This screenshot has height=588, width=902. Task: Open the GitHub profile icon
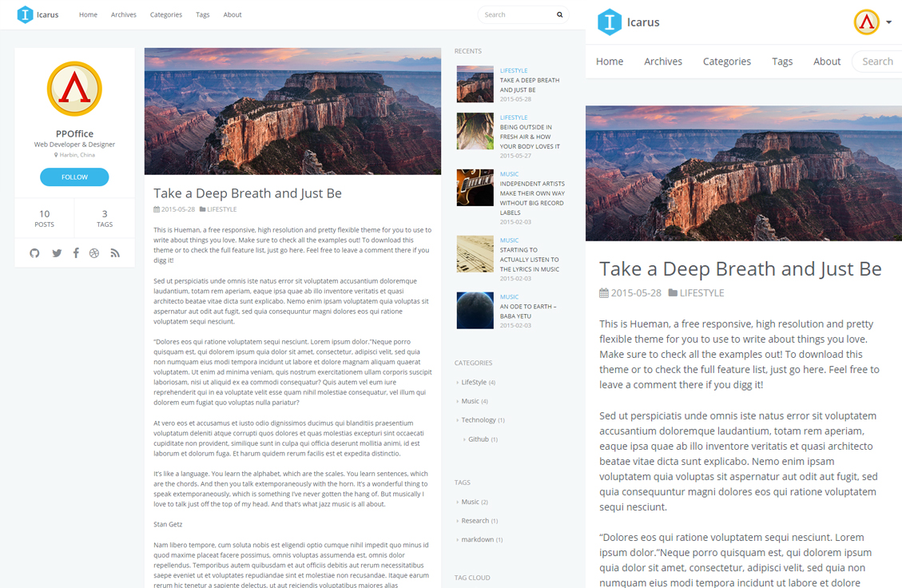coord(34,253)
